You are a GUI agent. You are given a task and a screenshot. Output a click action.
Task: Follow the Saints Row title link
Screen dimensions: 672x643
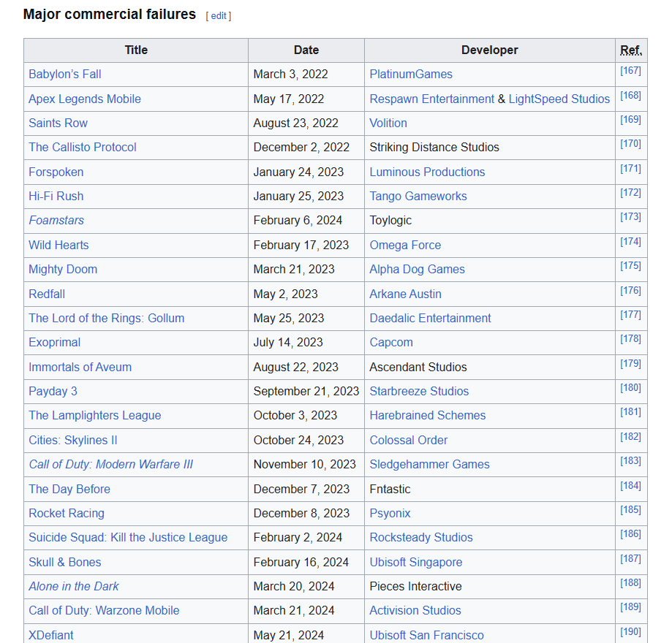coord(58,123)
